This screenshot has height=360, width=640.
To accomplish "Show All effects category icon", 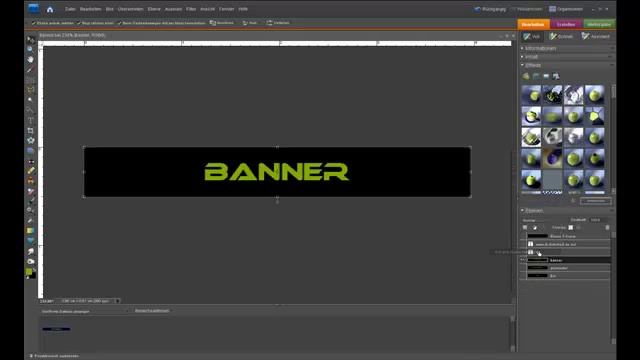I will coord(556,76).
